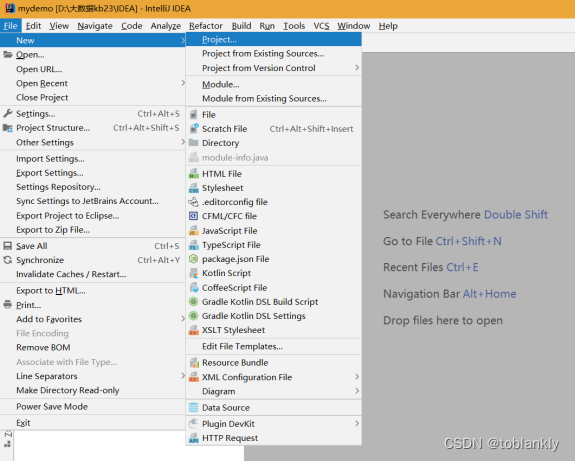Expand the Diagram submenu arrow
This screenshot has height=461, width=575.
tap(357, 391)
